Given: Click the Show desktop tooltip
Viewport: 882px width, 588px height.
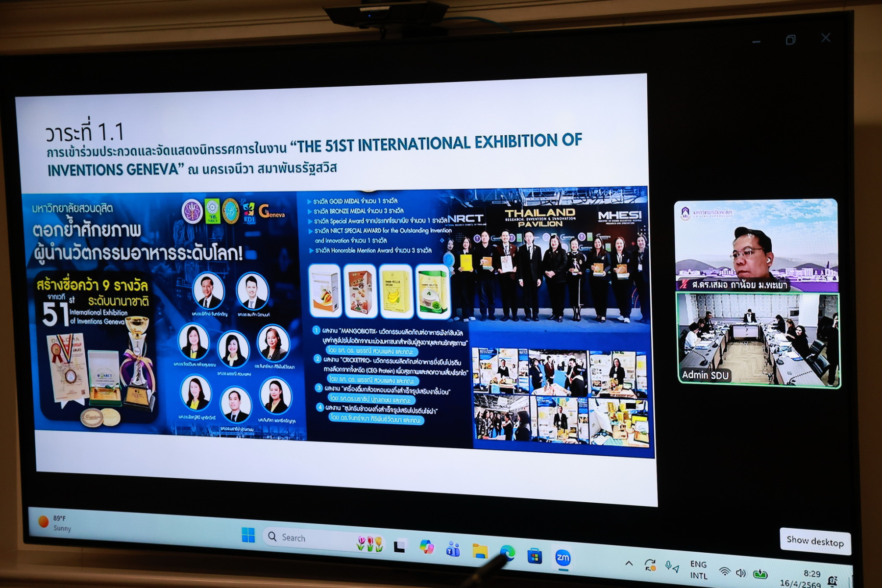Looking at the screenshot, I should point(815,541).
